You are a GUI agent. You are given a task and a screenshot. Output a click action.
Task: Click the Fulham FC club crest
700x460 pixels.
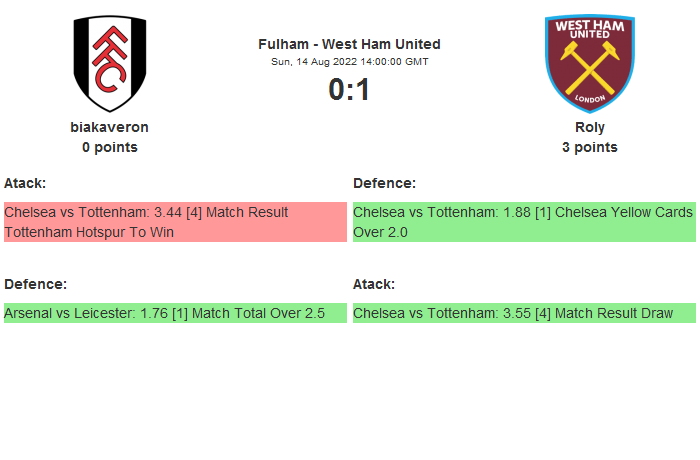[110, 63]
